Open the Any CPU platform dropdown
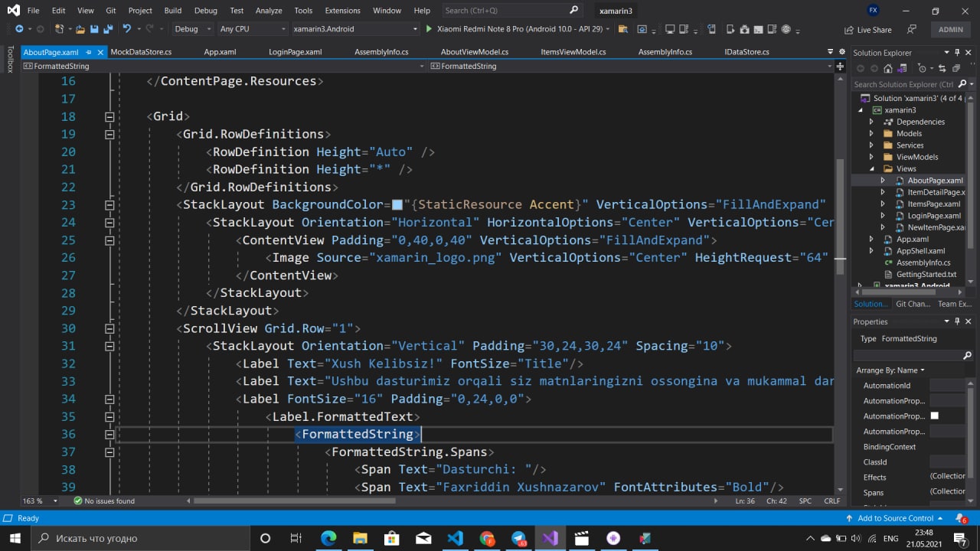 pos(251,29)
